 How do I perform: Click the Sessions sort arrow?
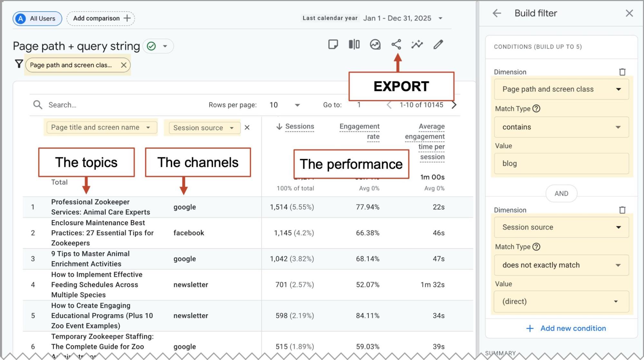(279, 127)
